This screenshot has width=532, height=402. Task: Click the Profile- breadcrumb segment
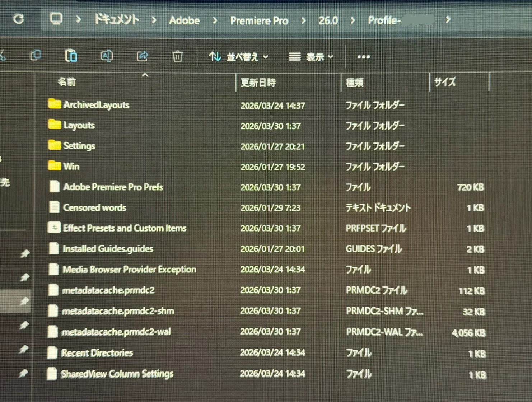point(401,20)
